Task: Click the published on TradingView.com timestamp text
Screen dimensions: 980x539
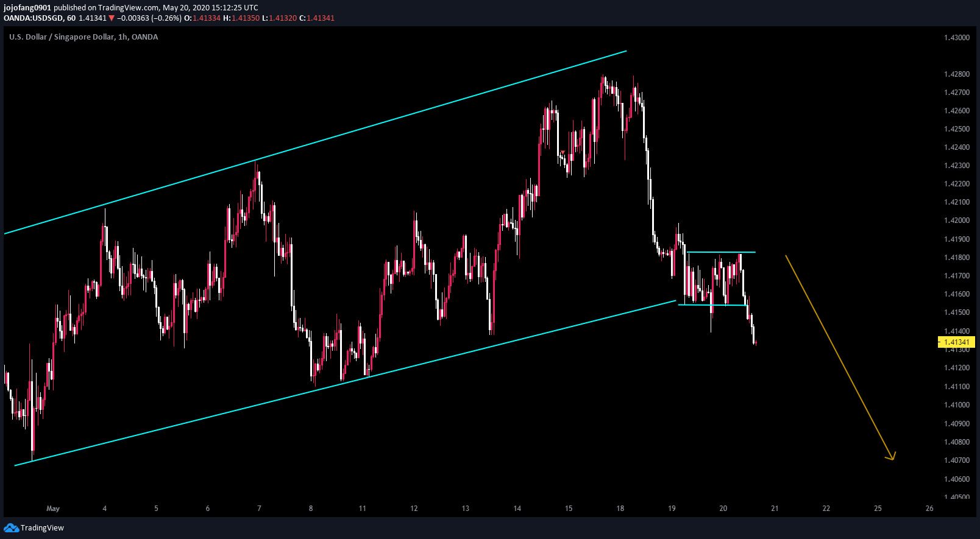Action: click(156, 8)
